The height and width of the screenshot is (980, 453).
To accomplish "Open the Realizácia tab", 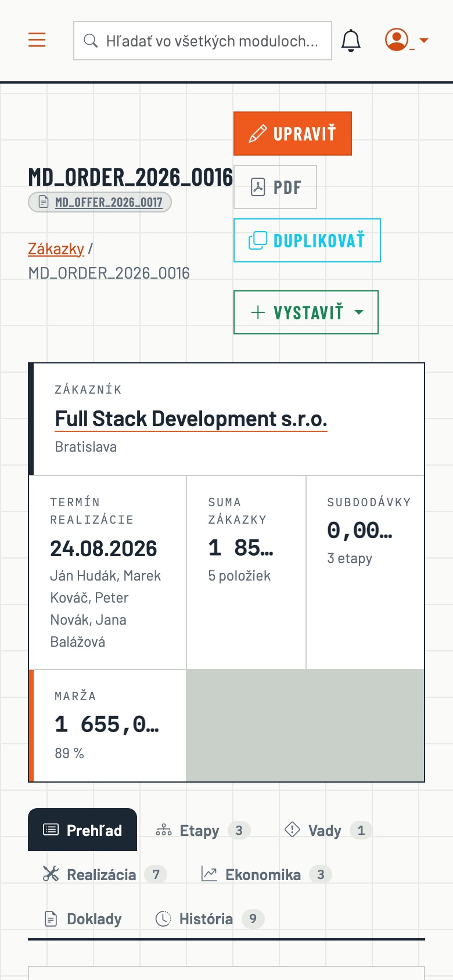I will pyautogui.click(x=105, y=874).
